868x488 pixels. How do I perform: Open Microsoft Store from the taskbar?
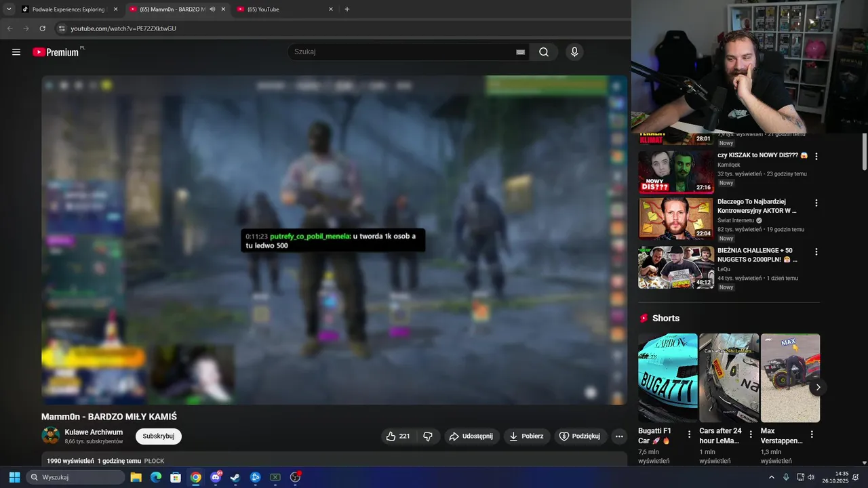pyautogui.click(x=176, y=477)
